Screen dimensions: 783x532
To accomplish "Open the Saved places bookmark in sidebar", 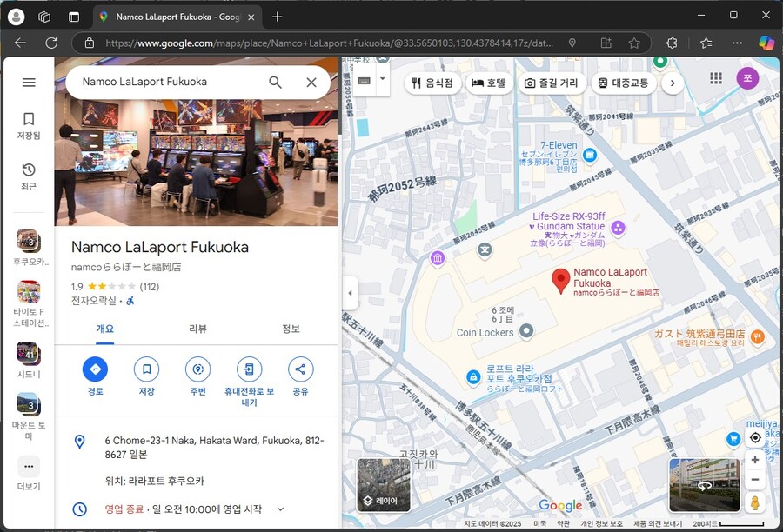I will click(x=29, y=125).
